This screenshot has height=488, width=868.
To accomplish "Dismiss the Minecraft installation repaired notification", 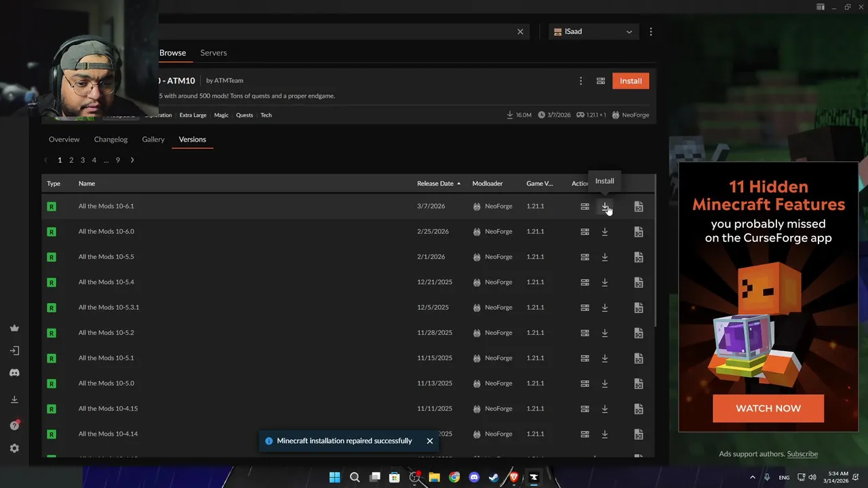I will click(430, 441).
